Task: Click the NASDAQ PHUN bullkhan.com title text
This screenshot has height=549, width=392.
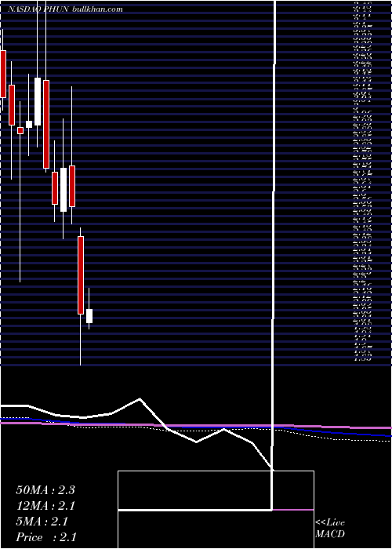Action: pyautogui.click(x=65, y=9)
